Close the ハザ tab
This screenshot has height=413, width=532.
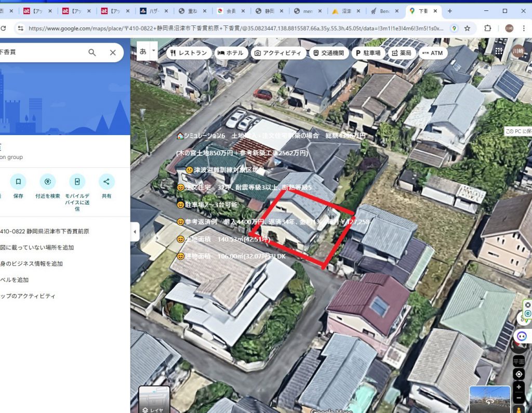166,11
